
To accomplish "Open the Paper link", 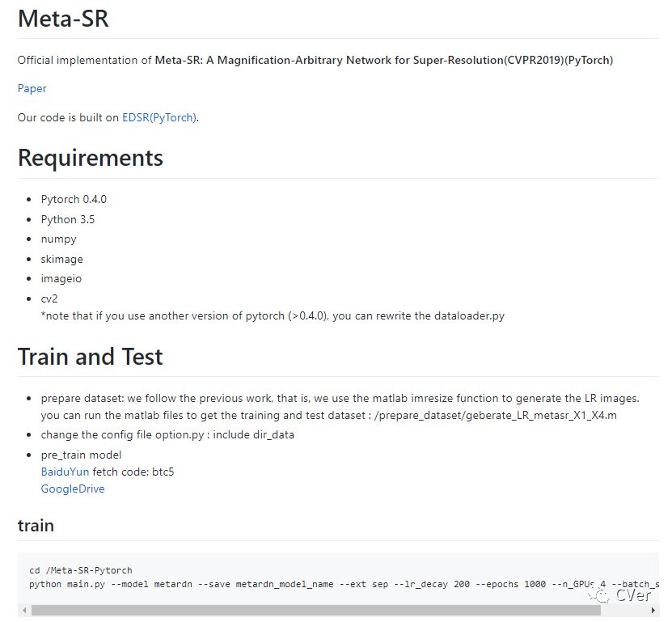I will click(32, 88).
